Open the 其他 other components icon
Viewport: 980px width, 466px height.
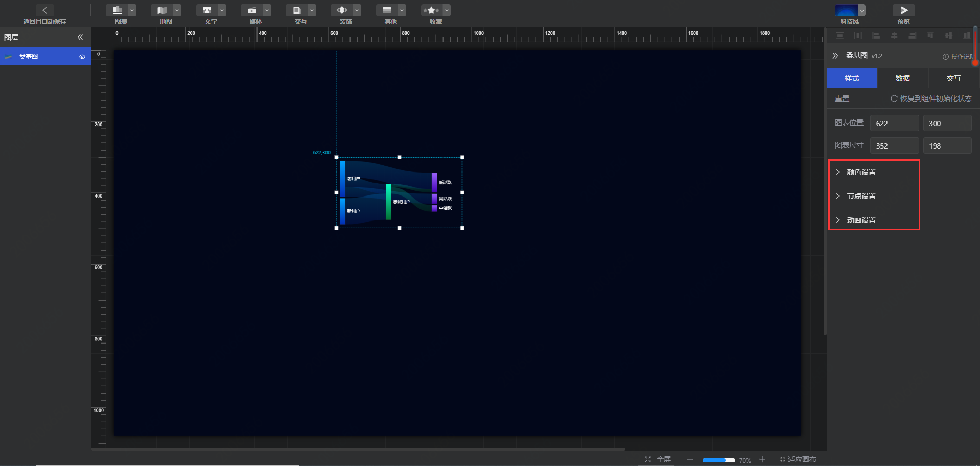pos(387,10)
